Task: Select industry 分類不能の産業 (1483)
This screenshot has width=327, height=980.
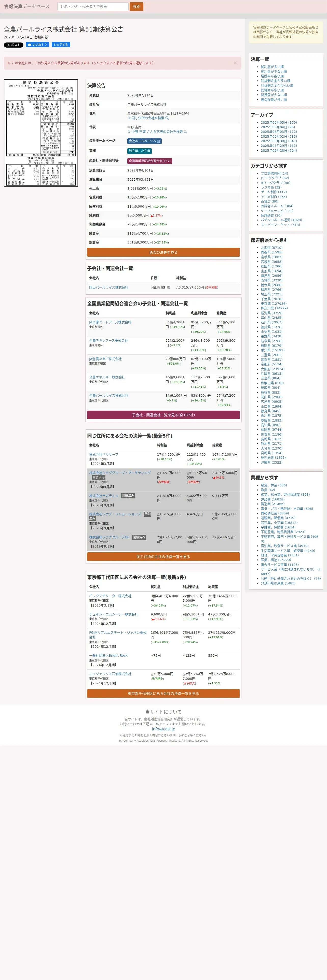Action: [278, 583]
